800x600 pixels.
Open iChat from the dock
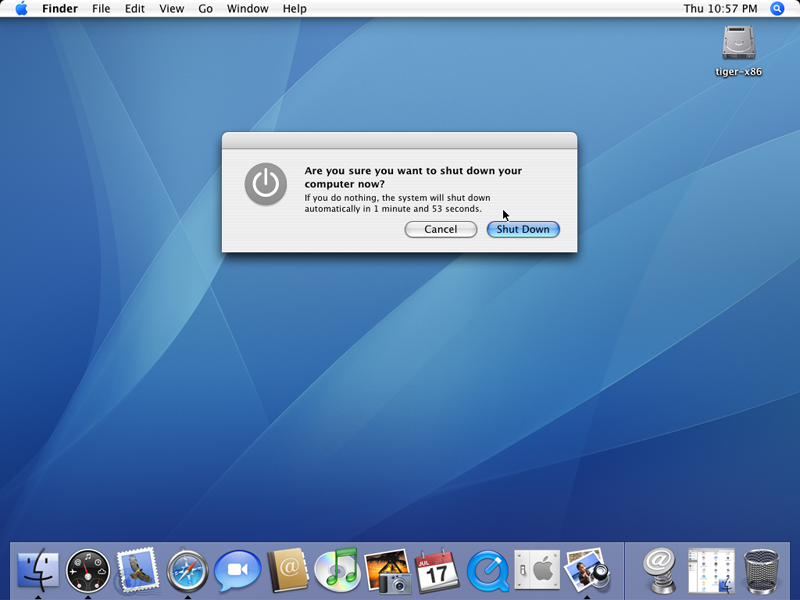tap(238, 571)
